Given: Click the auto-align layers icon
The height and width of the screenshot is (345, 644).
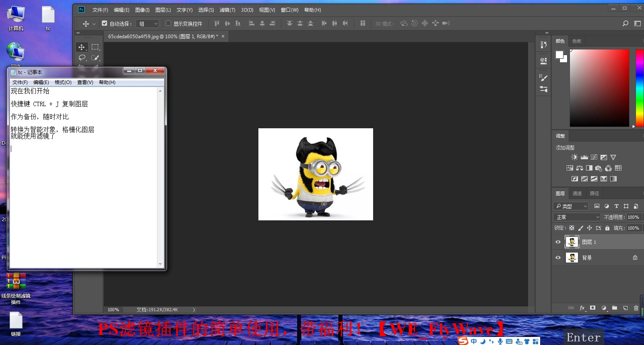Looking at the screenshot, I should point(363,23).
